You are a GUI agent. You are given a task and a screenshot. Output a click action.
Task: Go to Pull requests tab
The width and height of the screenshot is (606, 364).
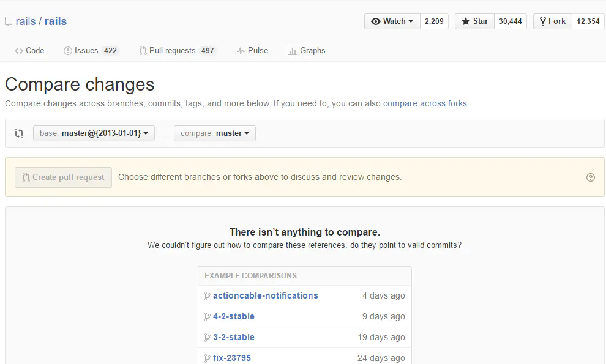[x=177, y=51]
